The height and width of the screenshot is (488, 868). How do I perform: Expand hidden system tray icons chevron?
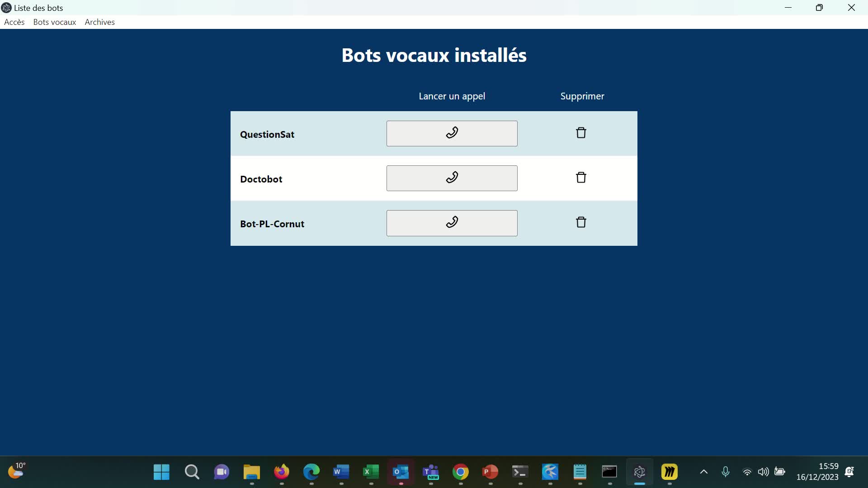pos(703,472)
